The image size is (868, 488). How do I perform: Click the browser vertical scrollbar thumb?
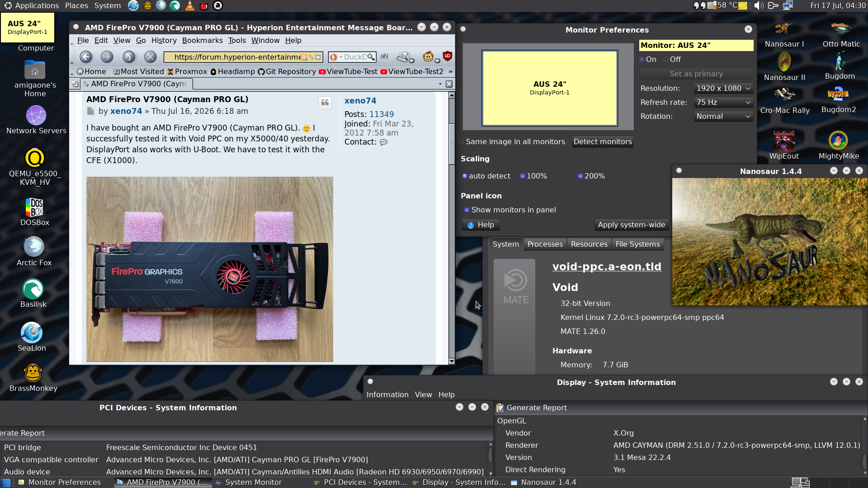(x=452, y=144)
